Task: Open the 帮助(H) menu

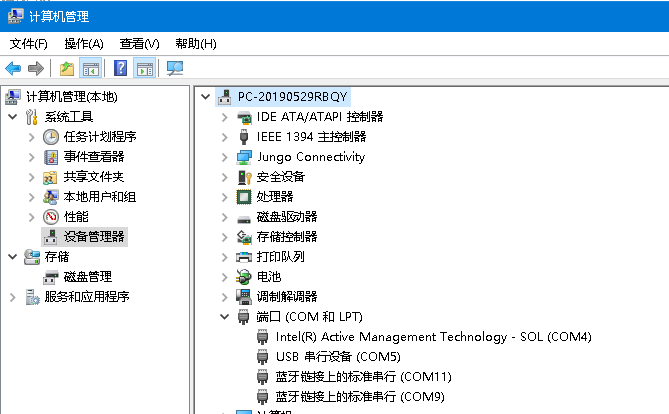Action: [196, 44]
